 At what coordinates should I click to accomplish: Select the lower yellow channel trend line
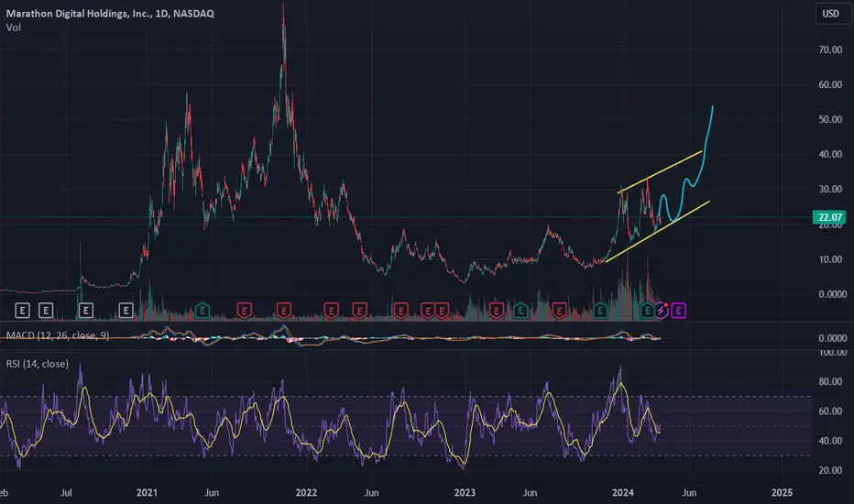(x=657, y=232)
